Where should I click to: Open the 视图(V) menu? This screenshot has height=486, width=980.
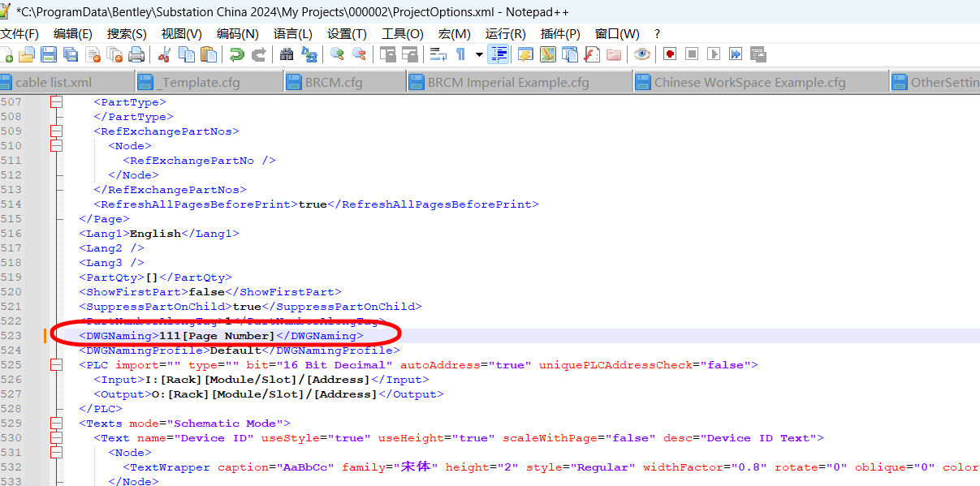(181, 34)
